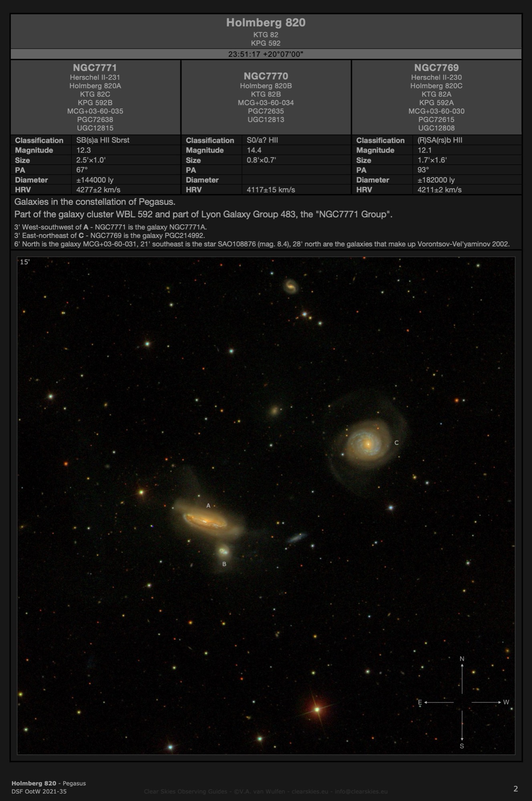532x801 pixels.
Task: Click the note about galaxy PGC214992
Action: click(x=109, y=235)
